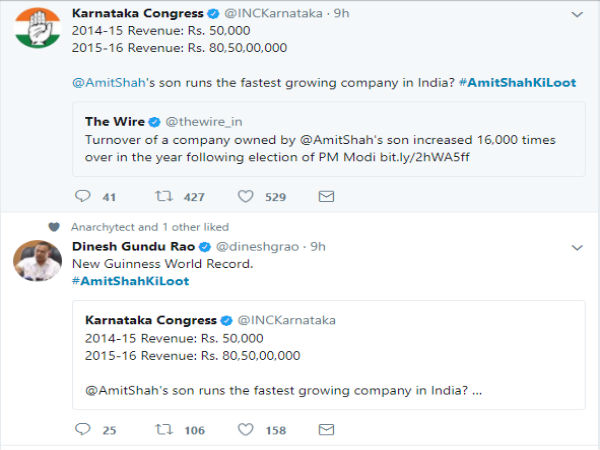Like Dinesh Gundu Rao's tweet
600x450 pixels.
coord(245,430)
